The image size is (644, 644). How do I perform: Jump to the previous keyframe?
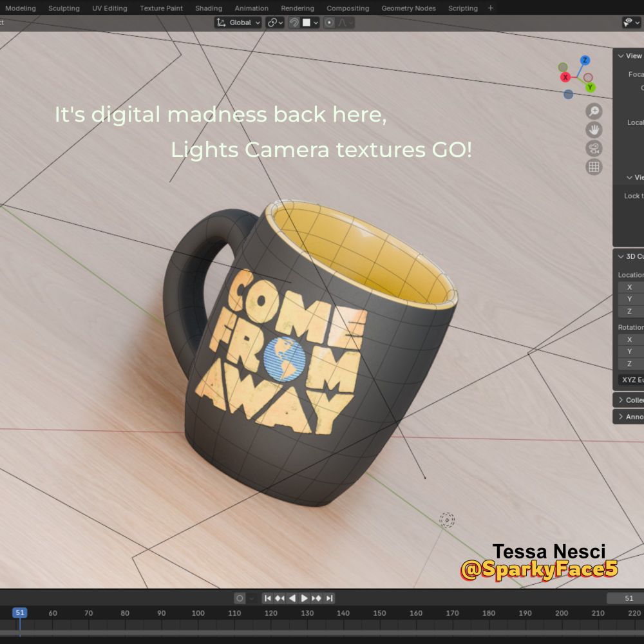tap(279, 598)
